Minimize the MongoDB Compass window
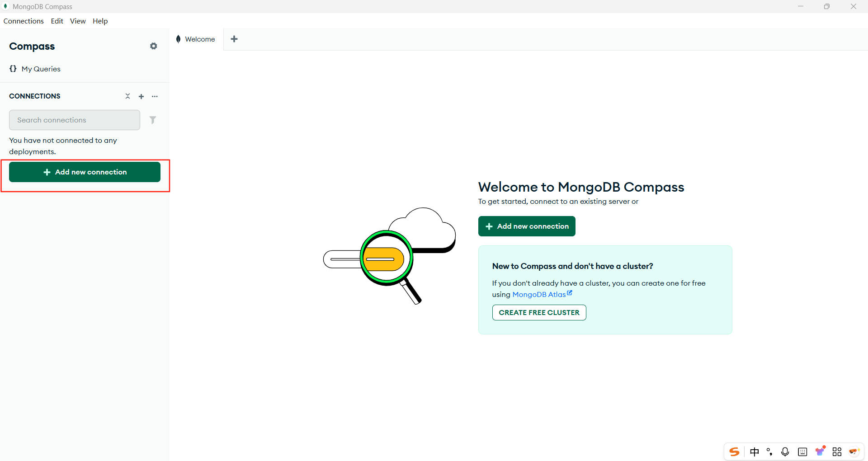 click(800, 6)
